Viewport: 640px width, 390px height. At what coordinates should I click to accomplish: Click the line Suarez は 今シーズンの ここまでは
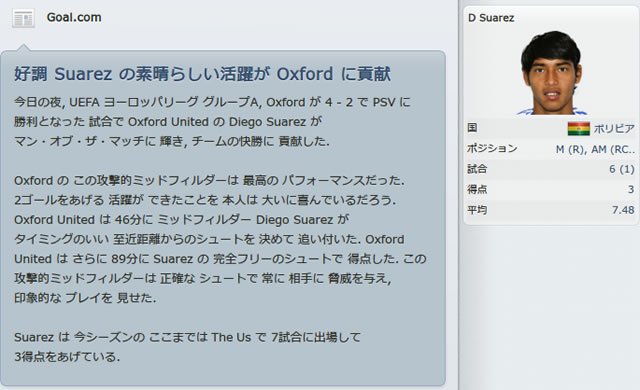tap(187, 337)
